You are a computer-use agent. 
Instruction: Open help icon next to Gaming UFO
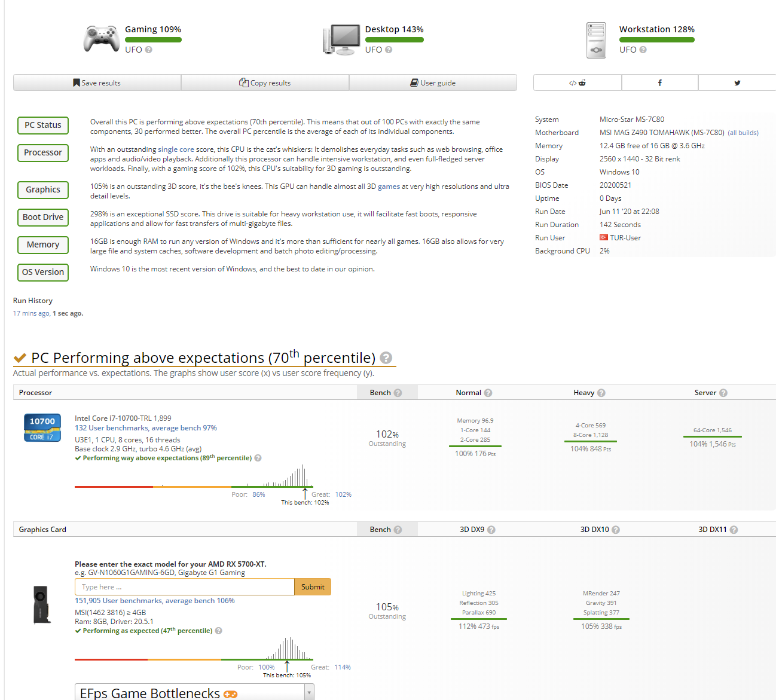tap(149, 50)
